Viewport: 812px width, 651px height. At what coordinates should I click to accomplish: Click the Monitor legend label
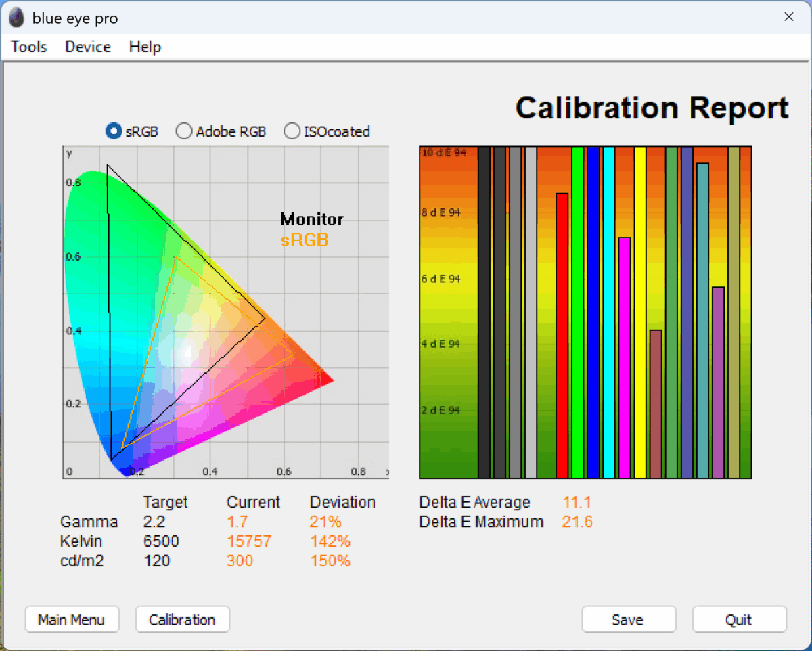pos(311,219)
